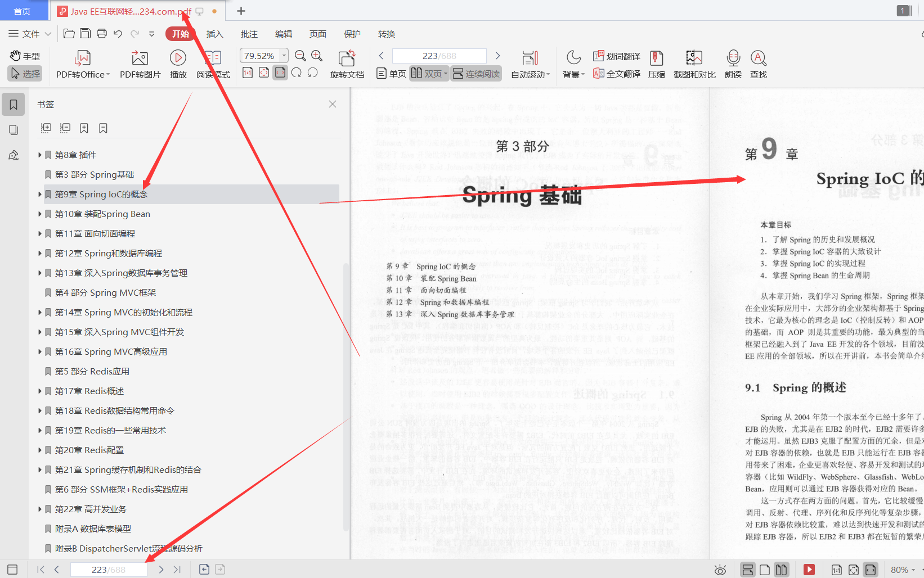Select the Hand tool (手型)

tap(25, 56)
